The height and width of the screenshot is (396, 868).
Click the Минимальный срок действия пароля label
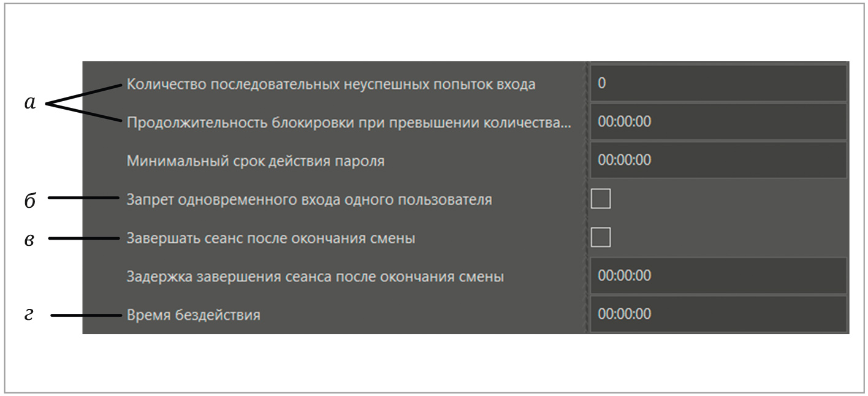pos(256,161)
